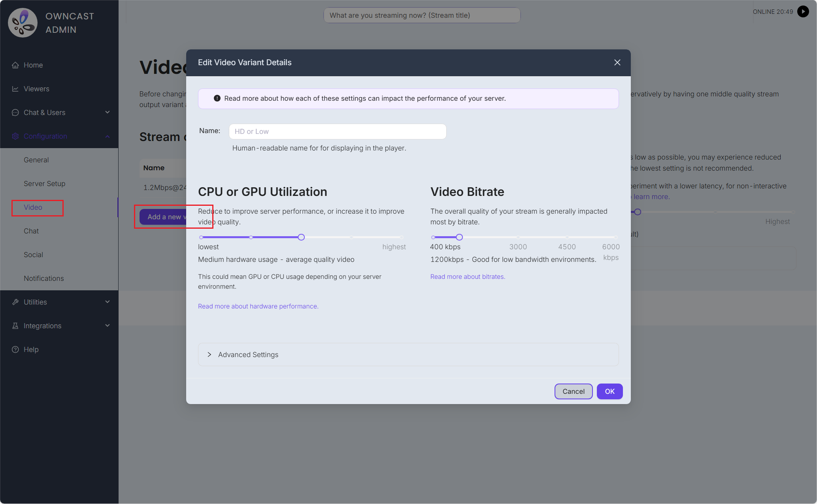This screenshot has height=504, width=817.
Task: Click the Cancel button
Action: click(x=573, y=391)
